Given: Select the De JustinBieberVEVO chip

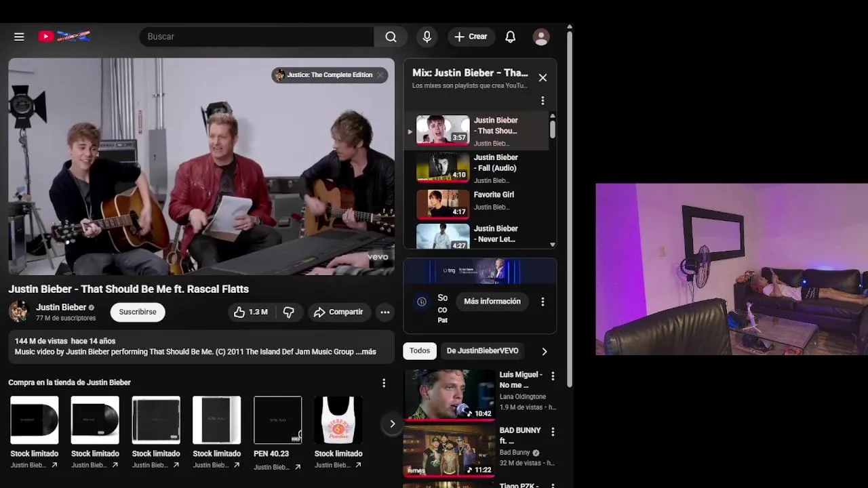Looking at the screenshot, I should pos(482,350).
